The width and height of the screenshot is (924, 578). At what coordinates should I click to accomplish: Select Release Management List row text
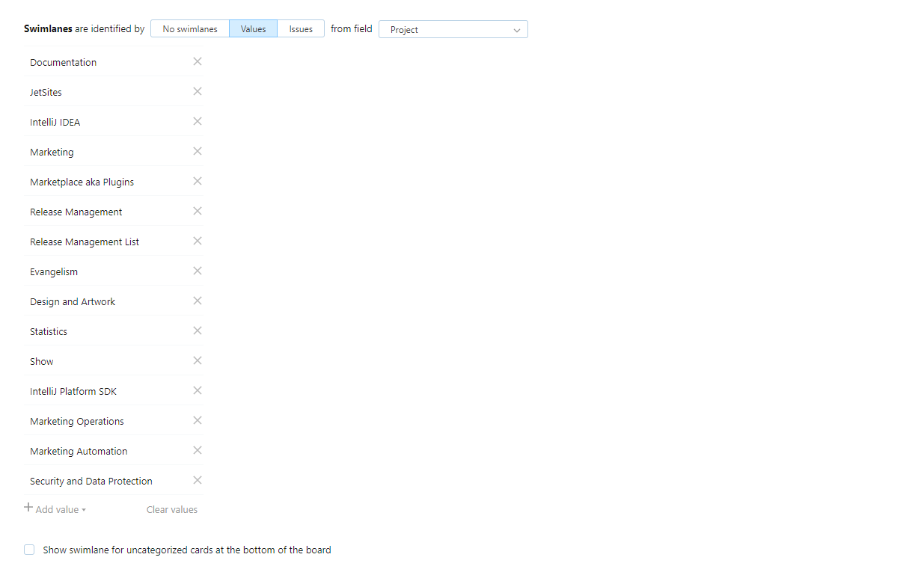(85, 242)
